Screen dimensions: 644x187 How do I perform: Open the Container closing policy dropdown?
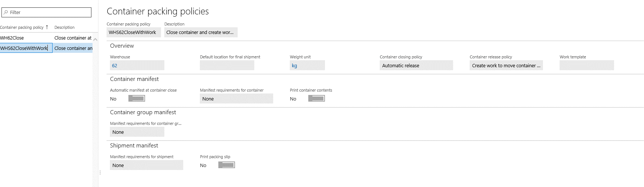click(x=416, y=65)
